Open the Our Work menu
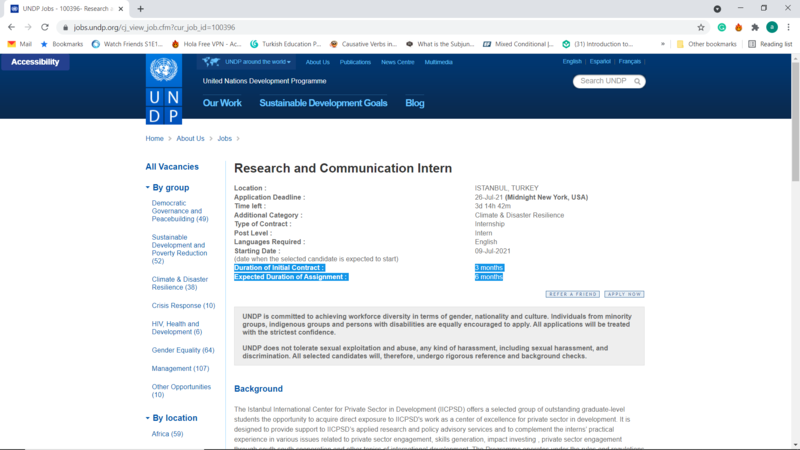Screen dimensions: 800x450 [222, 103]
